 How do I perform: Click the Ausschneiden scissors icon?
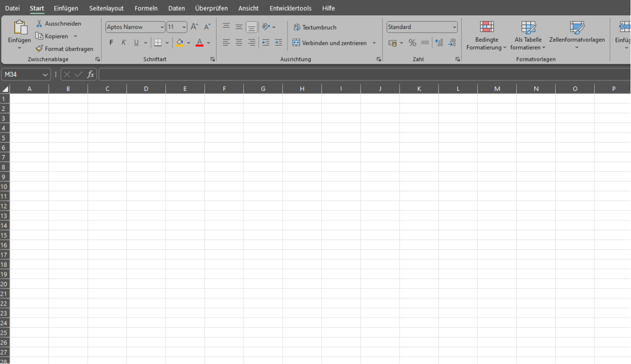point(39,23)
